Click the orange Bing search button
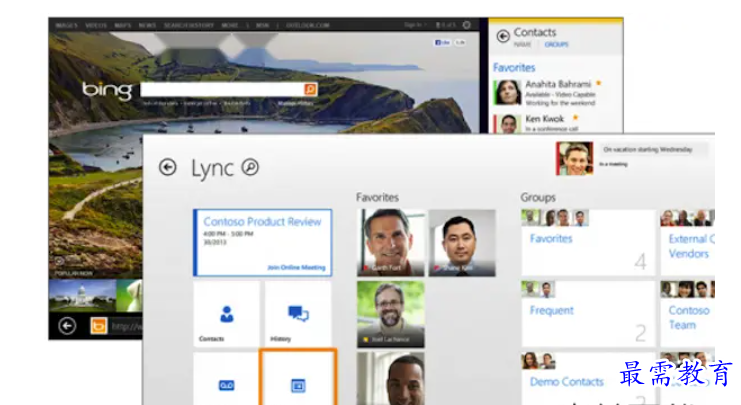 tap(310, 89)
